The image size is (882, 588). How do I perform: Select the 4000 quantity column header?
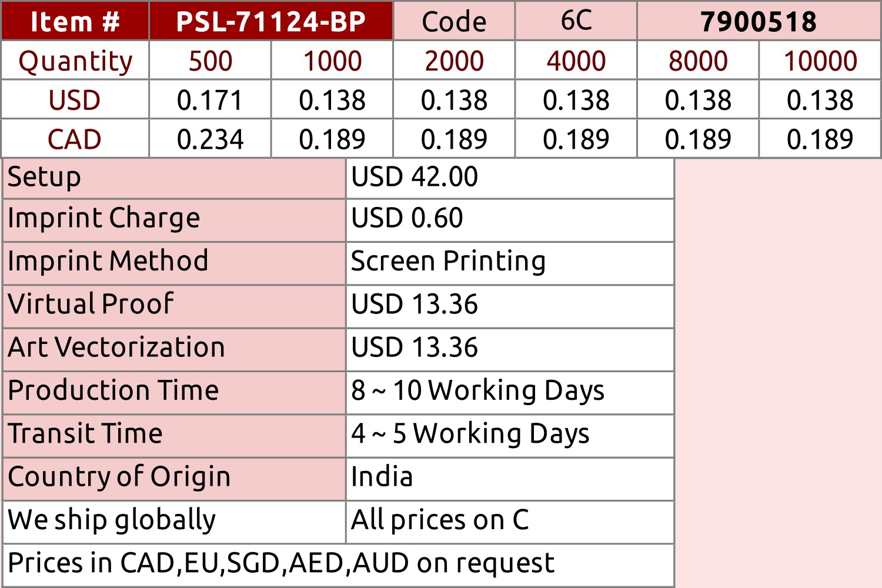[576, 60]
